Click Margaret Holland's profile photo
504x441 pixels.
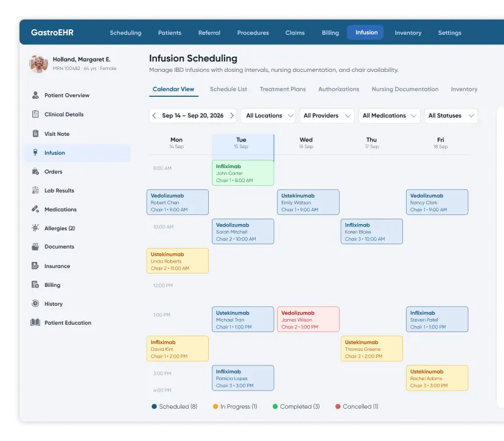[38, 63]
